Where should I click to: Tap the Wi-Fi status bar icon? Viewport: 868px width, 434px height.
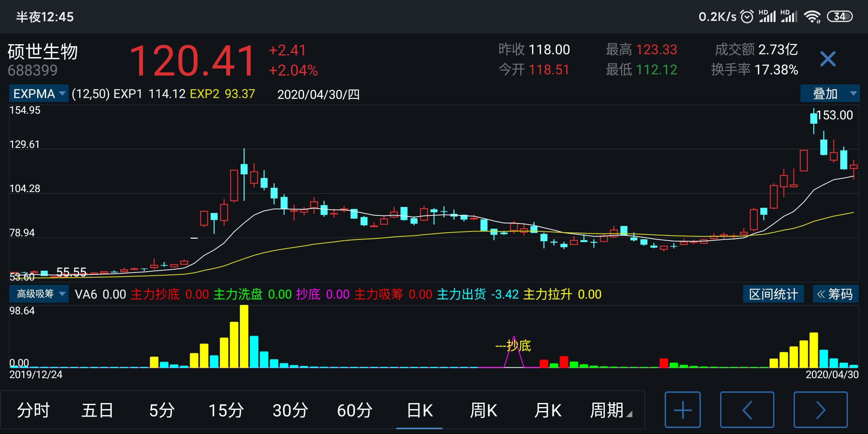click(812, 16)
